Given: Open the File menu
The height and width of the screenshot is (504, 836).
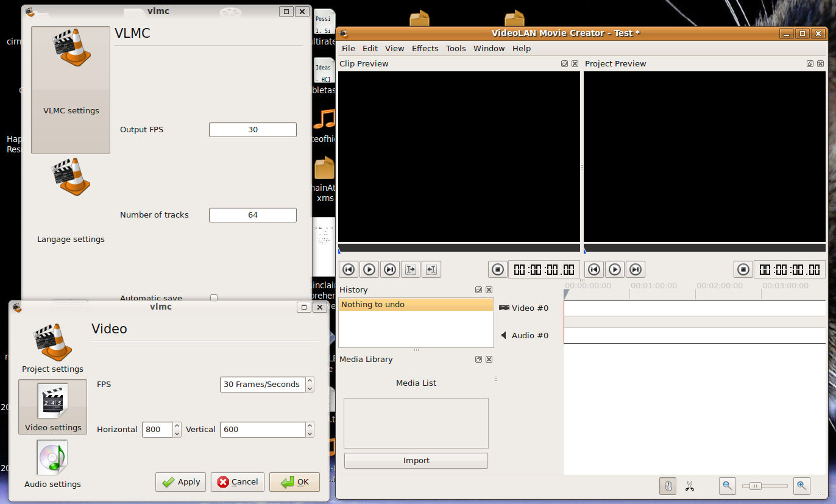Looking at the screenshot, I should tap(348, 49).
